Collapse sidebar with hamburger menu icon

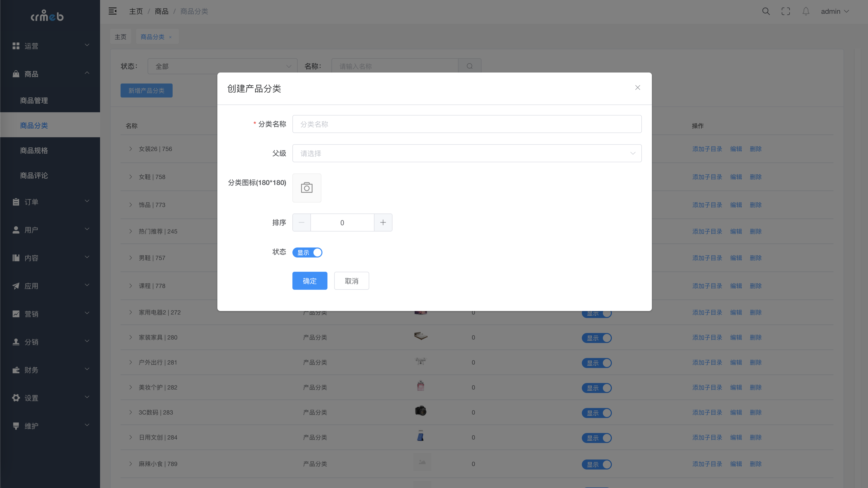click(113, 11)
